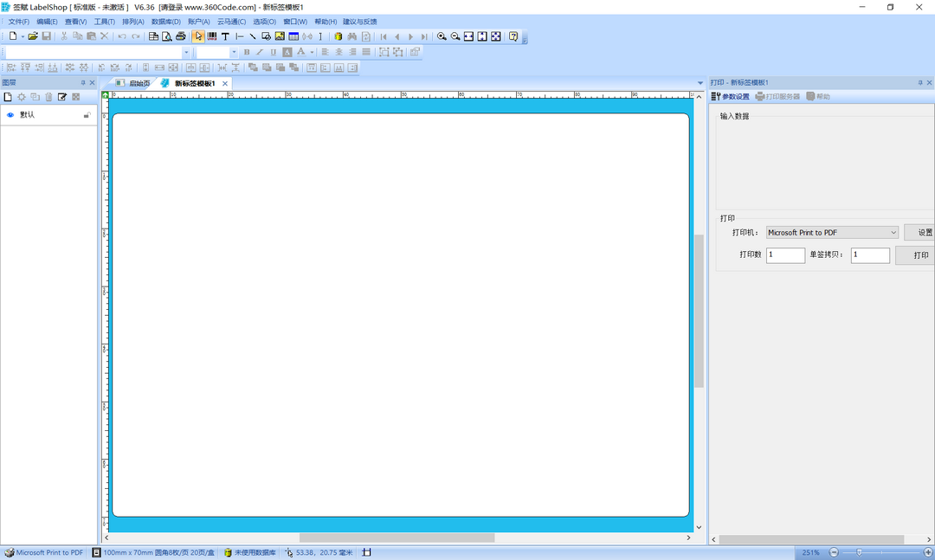Pin the 图层 panel with the pushpin
This screenshot has width=935, height=560.
pyautogui.click(x=83, y=83)
